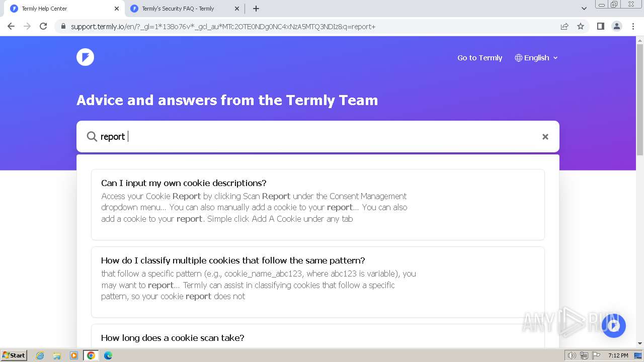
Task: Open tab search dropdown arrow
Action: [x=584, y=9]
